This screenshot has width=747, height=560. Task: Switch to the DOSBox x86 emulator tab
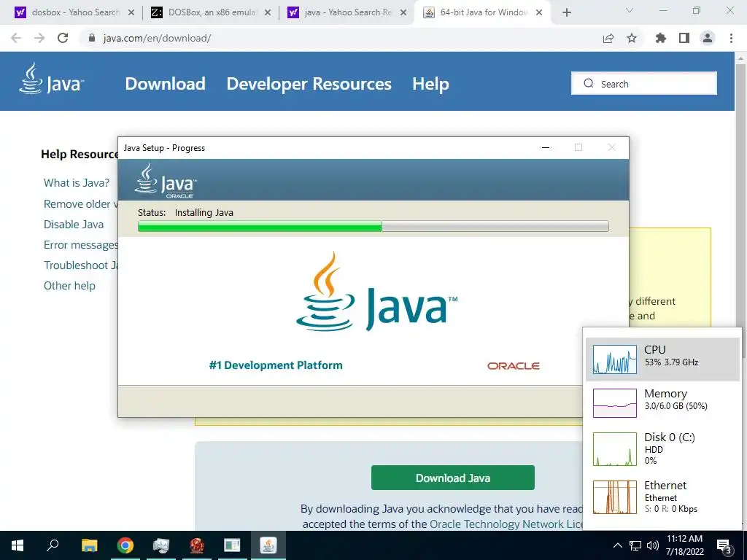click(209, 12)
